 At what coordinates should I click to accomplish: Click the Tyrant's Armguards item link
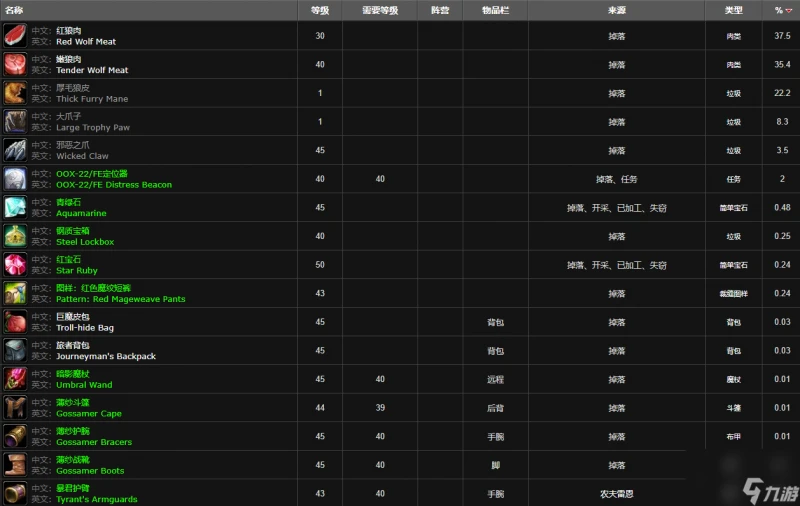coord(97,499)
